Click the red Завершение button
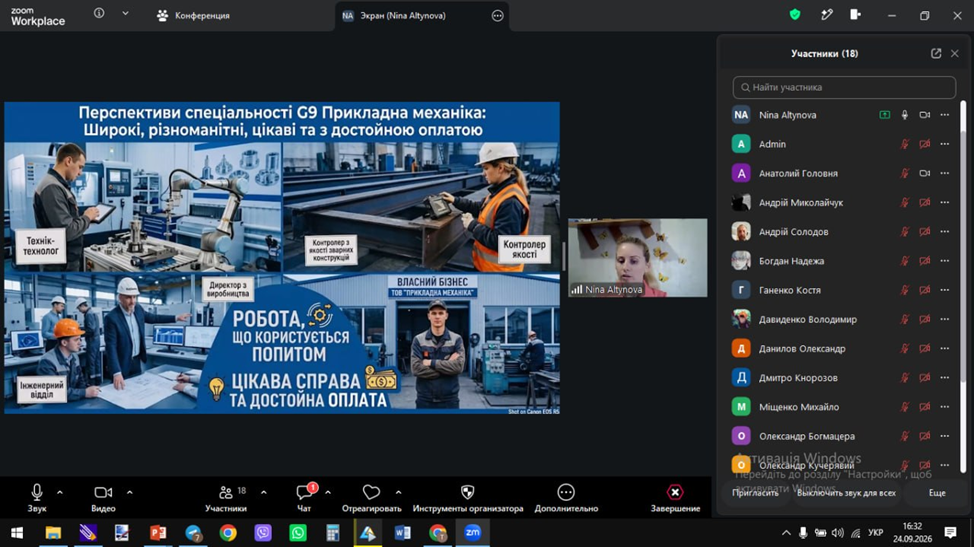The width and height of the screenshot is (974, 547). [675, 498]
